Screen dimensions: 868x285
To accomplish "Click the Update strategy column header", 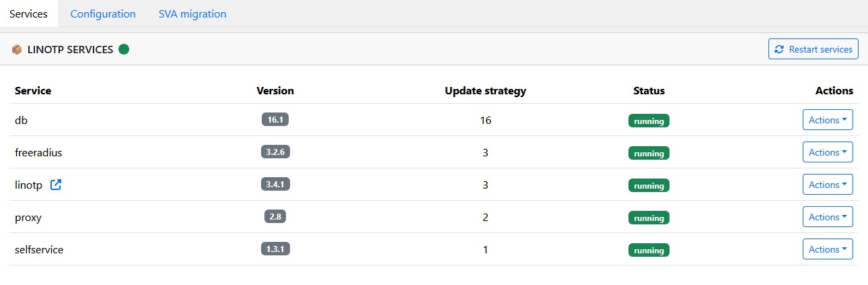I will click(x=485, y=90).
